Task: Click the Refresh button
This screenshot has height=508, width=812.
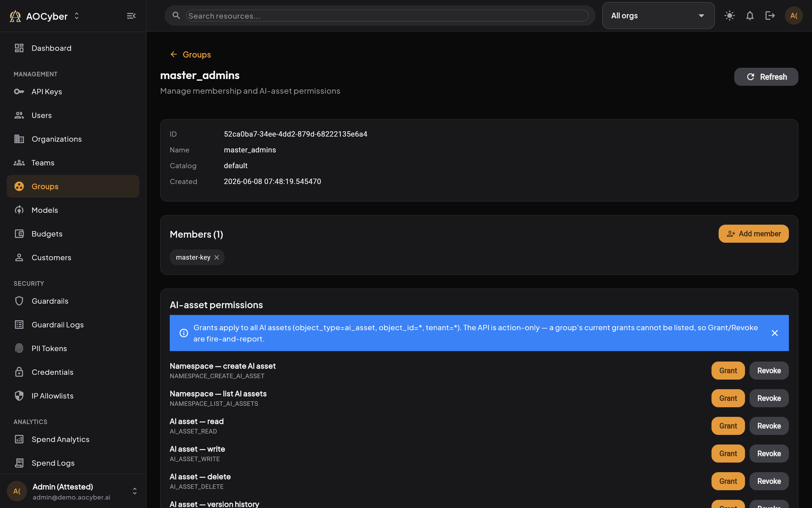Action: (x=766, y=76)
